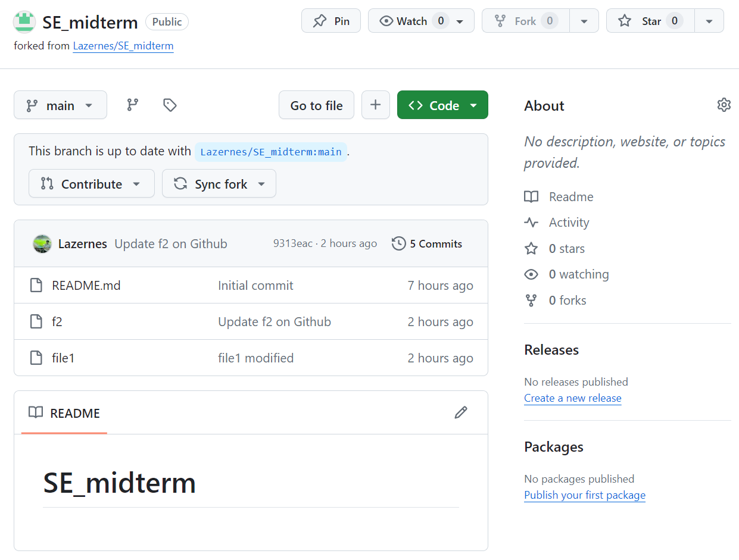Click Create a new release link

click(x=573, y=398)
